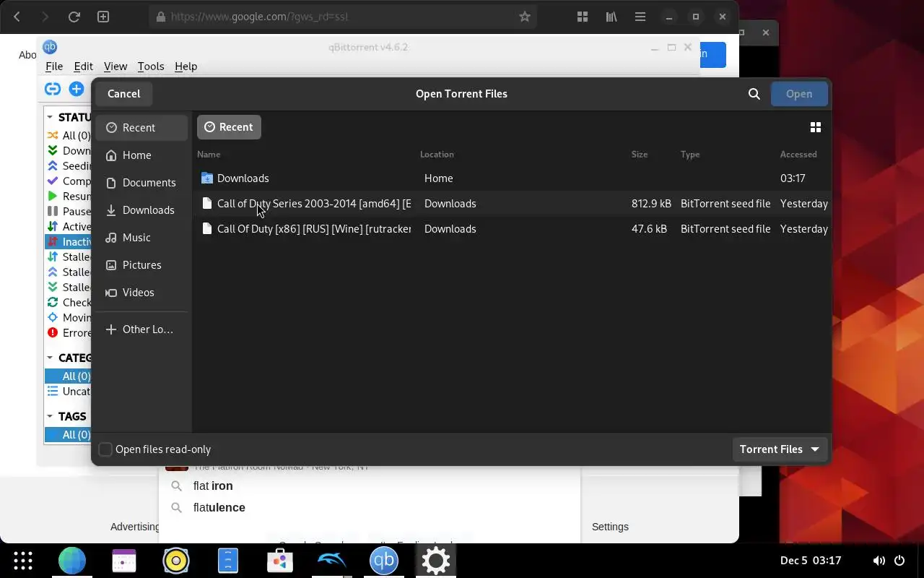
Task: Open the Help menu in qBittorrent
Action: point(186,66)
